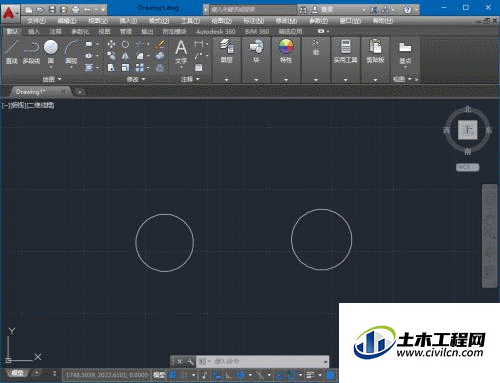Image resolution: width=500 pixels, height=383 pixels.
Task: Open the File (文件) menu
Action: pos(36,21)
